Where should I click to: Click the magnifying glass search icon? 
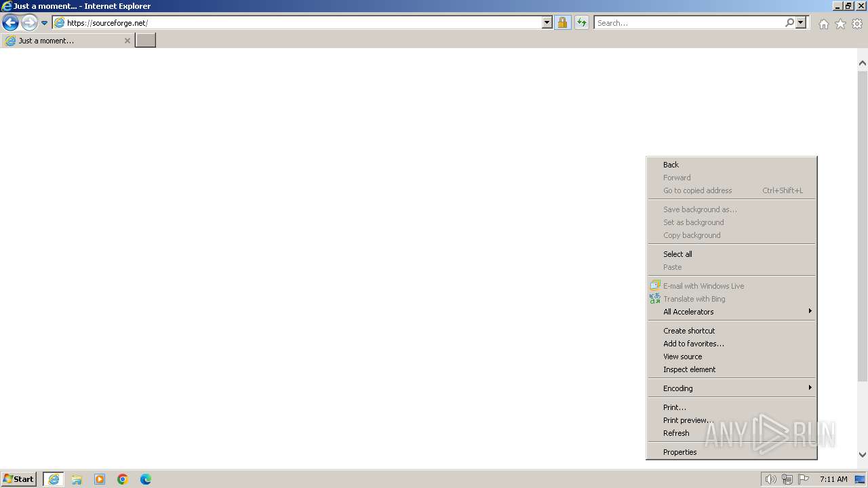coord(789,22)
